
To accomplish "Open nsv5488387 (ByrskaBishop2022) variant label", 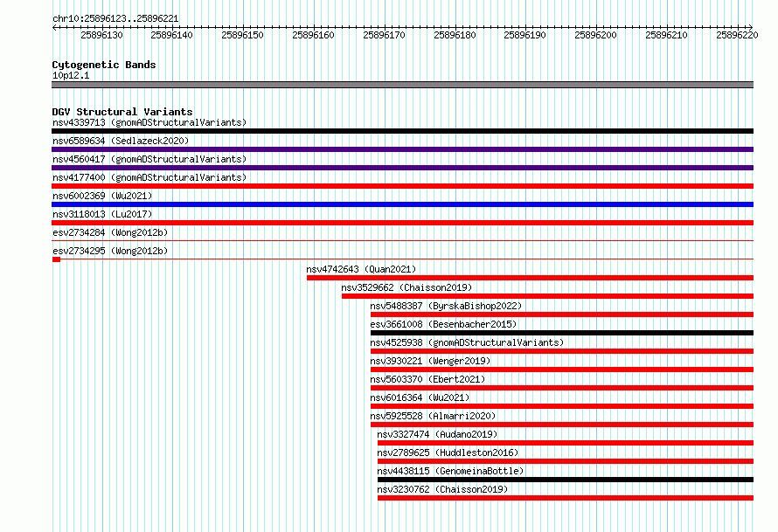I will pos(446,306).
